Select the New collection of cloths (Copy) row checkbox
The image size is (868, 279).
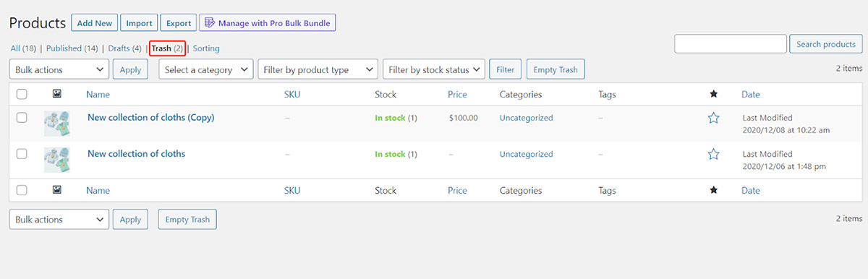tap(22, 118)
